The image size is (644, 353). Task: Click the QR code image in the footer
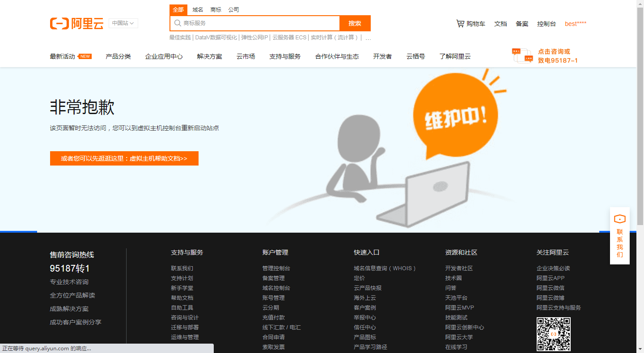(554, 334)
